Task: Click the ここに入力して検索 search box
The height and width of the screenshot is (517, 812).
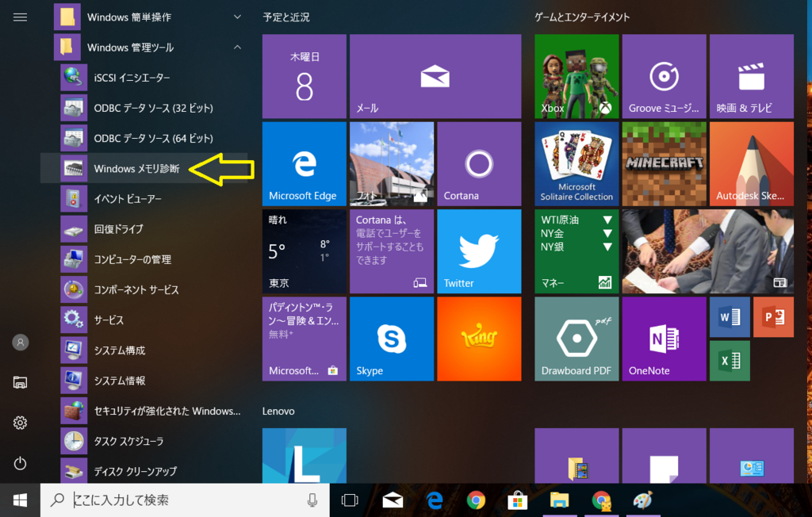Action: click(185, 500)
